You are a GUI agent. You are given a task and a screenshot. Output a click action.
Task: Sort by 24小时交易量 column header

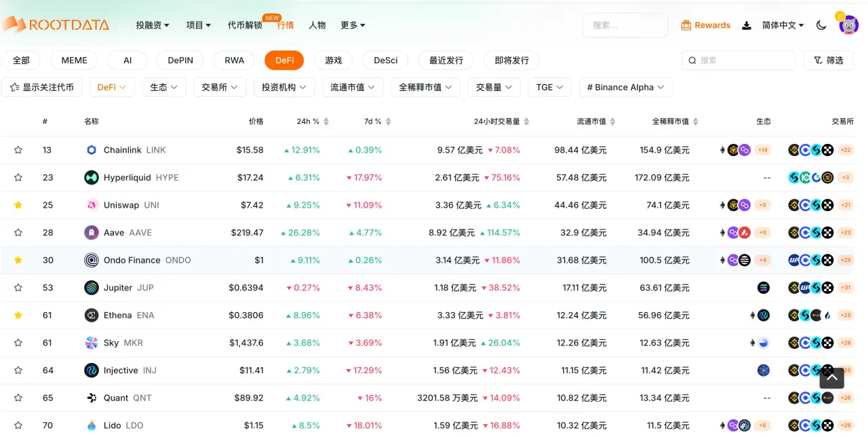(502, 121)
